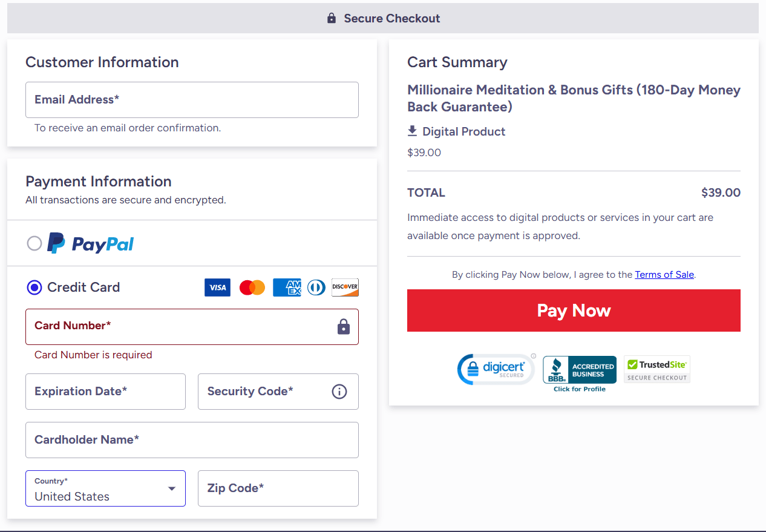The height and width of the screenshot is (532, 766).
Task: Select the Credit Card payment option
Action: [34, 287]
